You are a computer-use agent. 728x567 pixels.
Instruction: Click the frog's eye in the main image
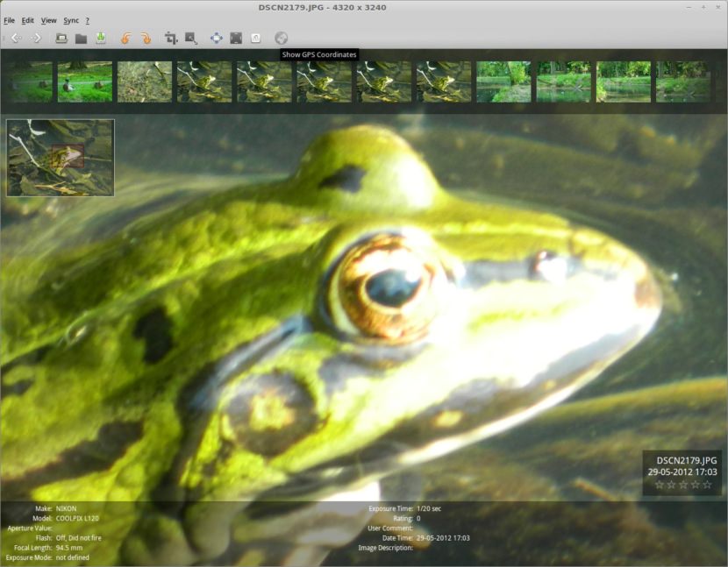tap(389, 287)
